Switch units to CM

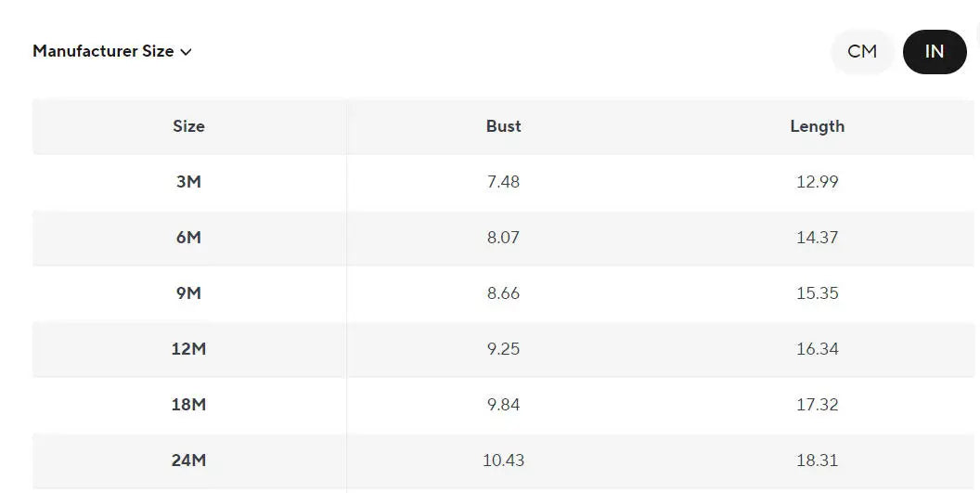click(x=862, y=51)
